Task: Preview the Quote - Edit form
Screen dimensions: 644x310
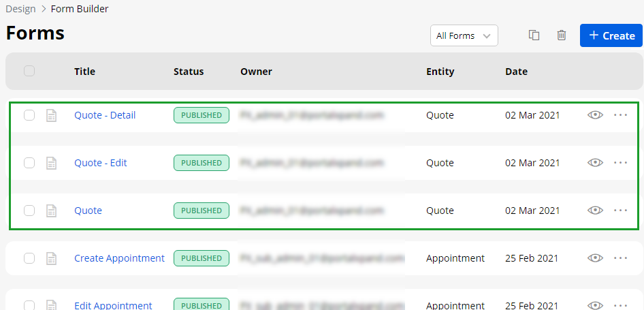Action: 596,163
